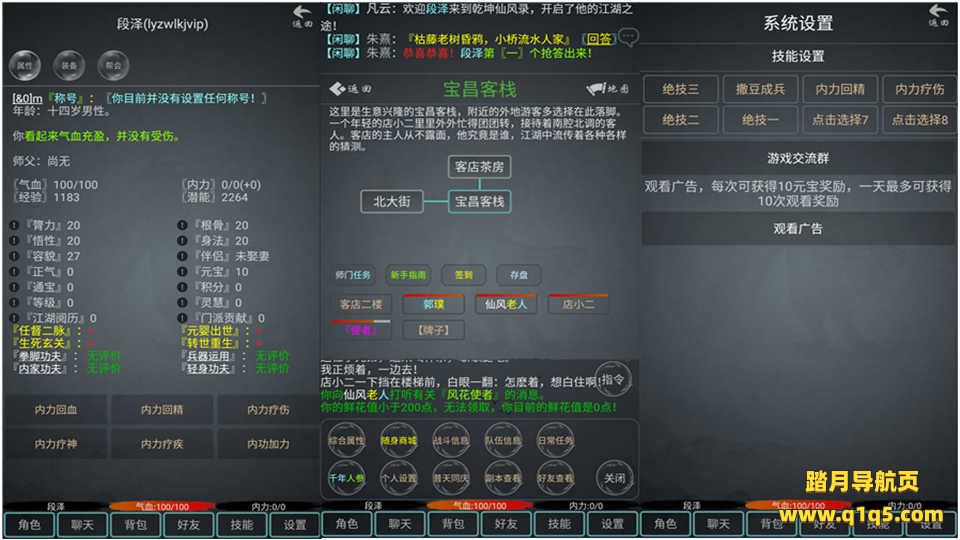Go to the 客店茶房 map node

pyautogui.click(x=480, y=167)
